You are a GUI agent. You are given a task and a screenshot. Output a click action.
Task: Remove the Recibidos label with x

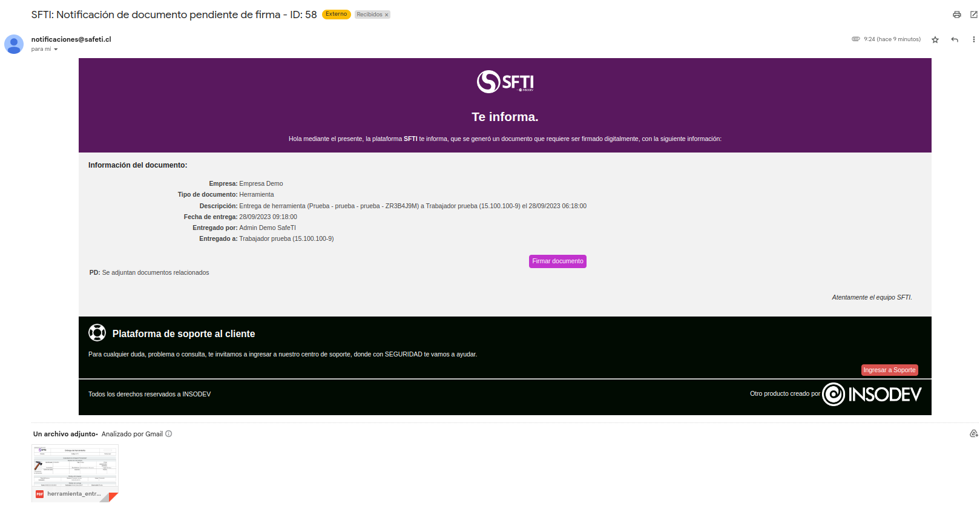click(x=387, y=15)
